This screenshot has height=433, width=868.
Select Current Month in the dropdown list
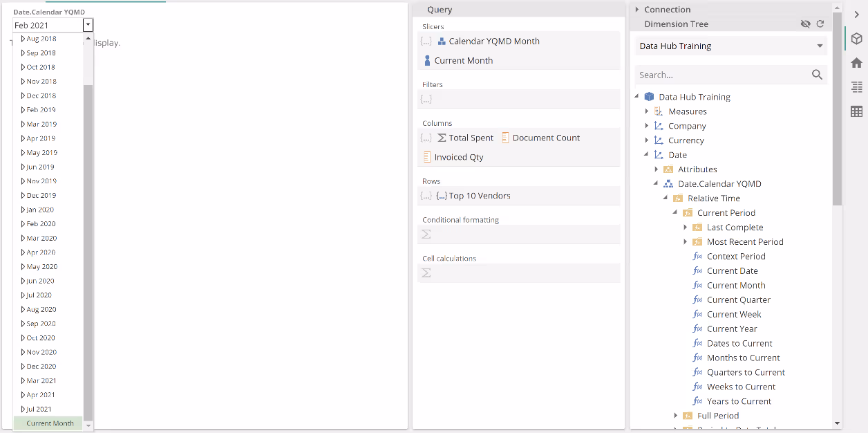[50, 423]
